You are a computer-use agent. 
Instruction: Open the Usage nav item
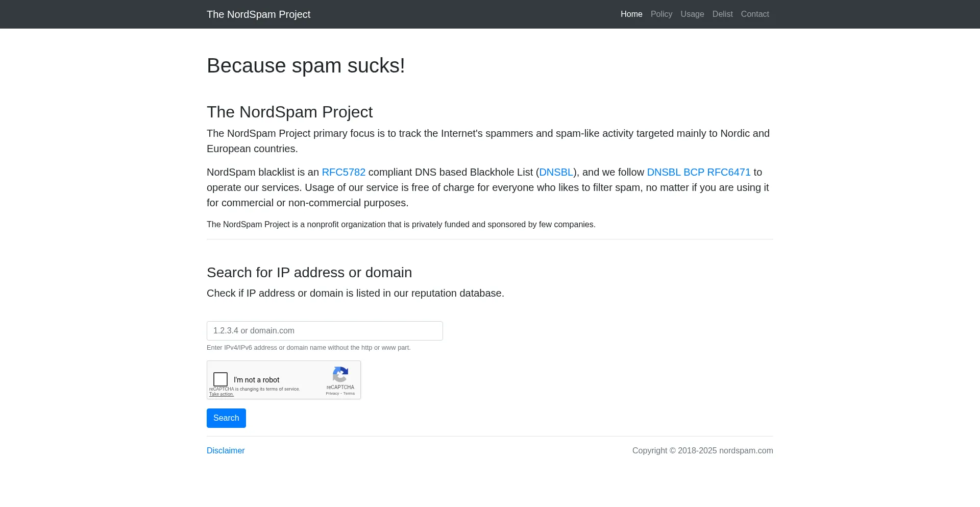pyautogui.click(x=692, y=14)
